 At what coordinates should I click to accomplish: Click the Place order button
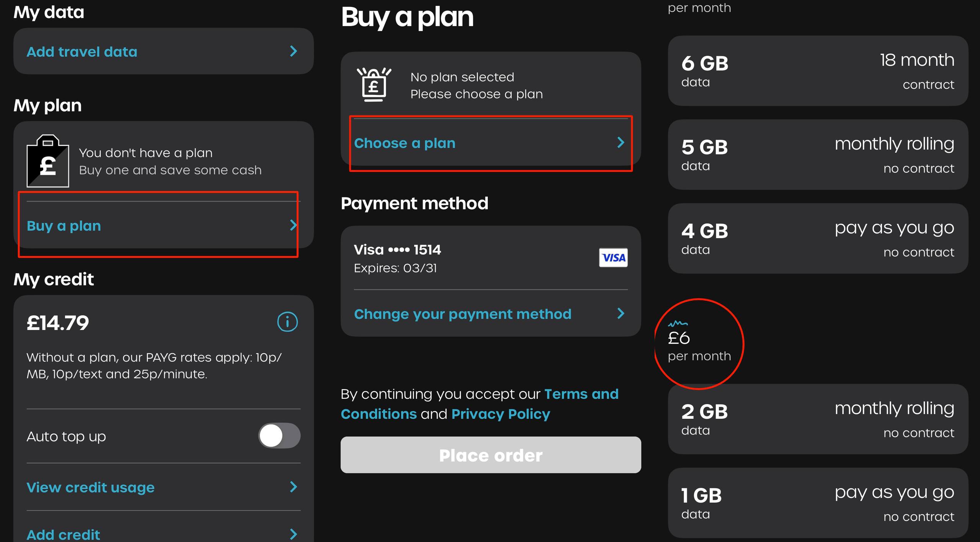point(491,455)
